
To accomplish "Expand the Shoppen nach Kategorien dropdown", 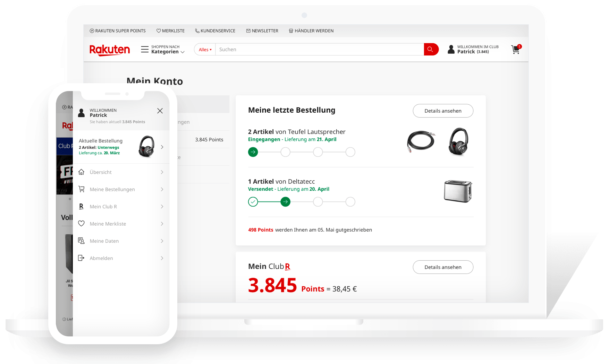I will click(168, 49).
